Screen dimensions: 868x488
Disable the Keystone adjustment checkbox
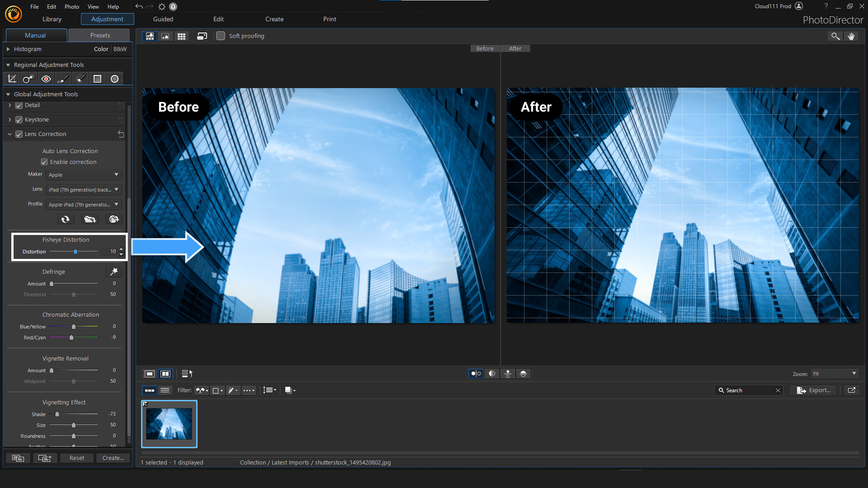pos(19,119)
